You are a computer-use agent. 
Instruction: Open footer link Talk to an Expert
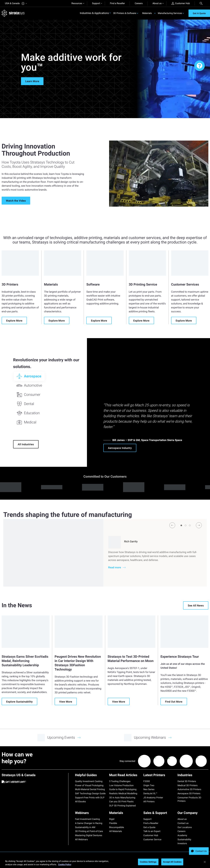click(152, 831)
